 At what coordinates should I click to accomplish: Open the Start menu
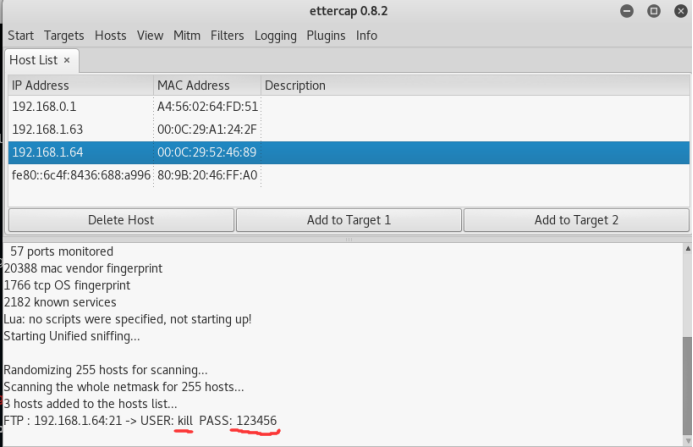(20, 35)
